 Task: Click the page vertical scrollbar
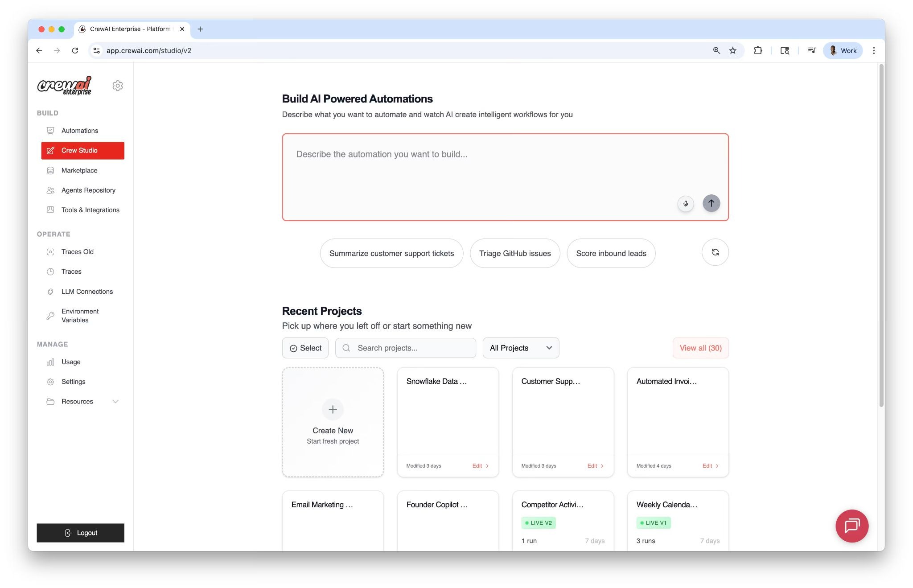pos(881,236)
